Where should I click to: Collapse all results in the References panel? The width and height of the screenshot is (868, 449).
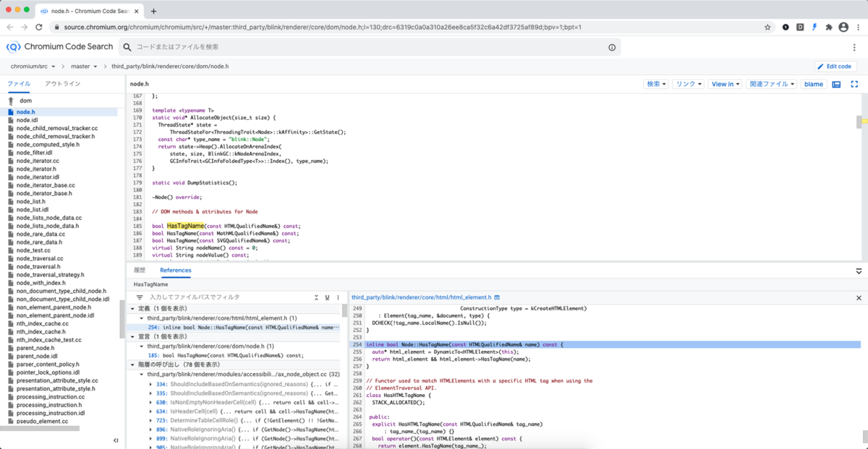[316, 297]
